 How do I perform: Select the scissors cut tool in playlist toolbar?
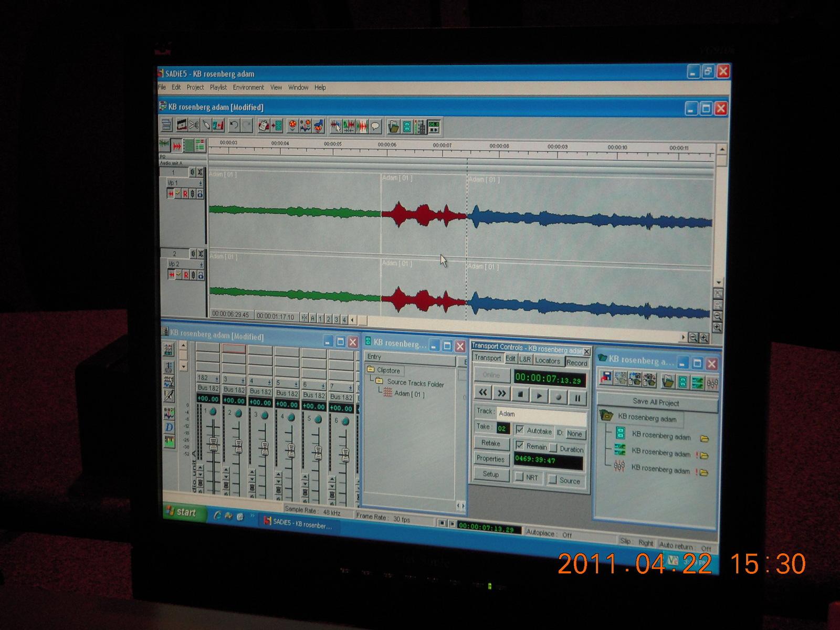(194, 125)
